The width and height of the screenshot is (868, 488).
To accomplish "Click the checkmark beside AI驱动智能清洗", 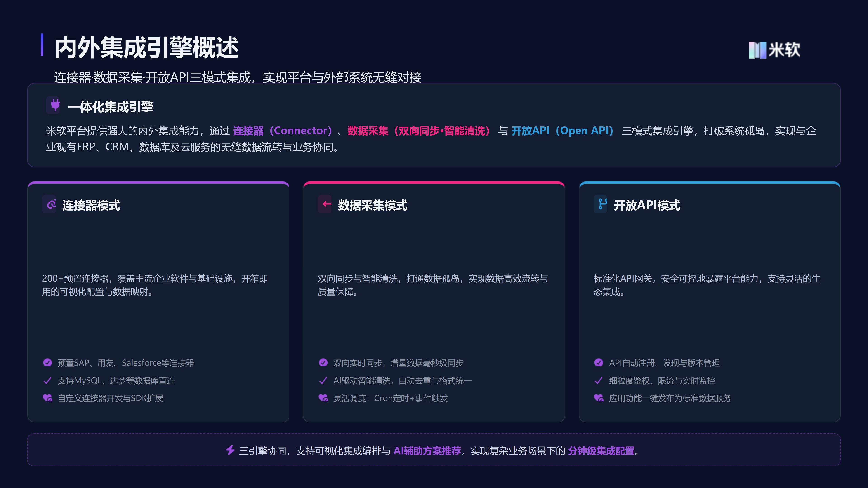I will (323, 380).
